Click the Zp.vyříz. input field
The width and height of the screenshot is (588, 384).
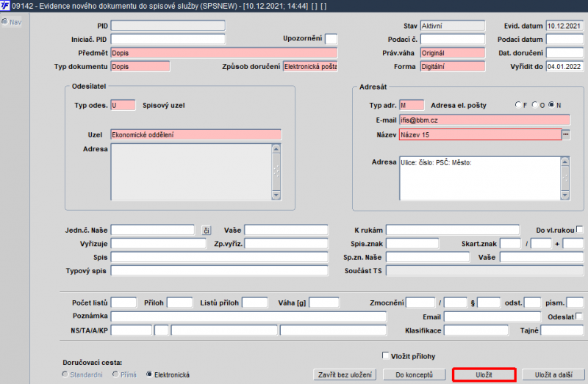286,244
